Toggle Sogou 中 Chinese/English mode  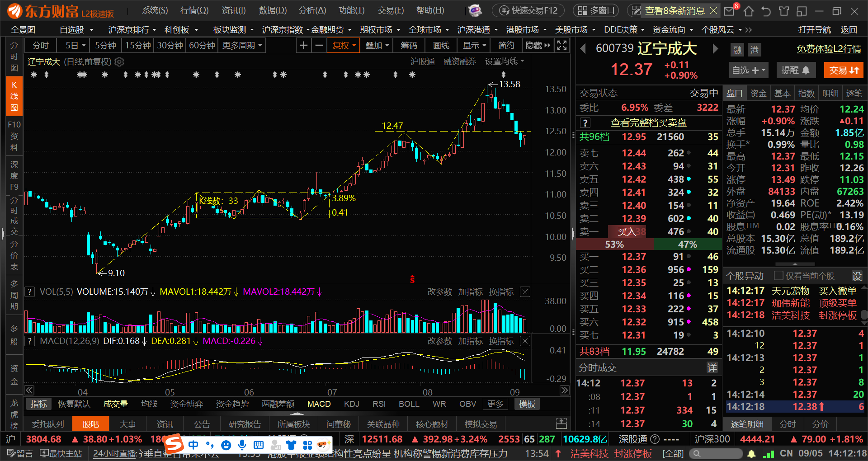tap(193, 445)
